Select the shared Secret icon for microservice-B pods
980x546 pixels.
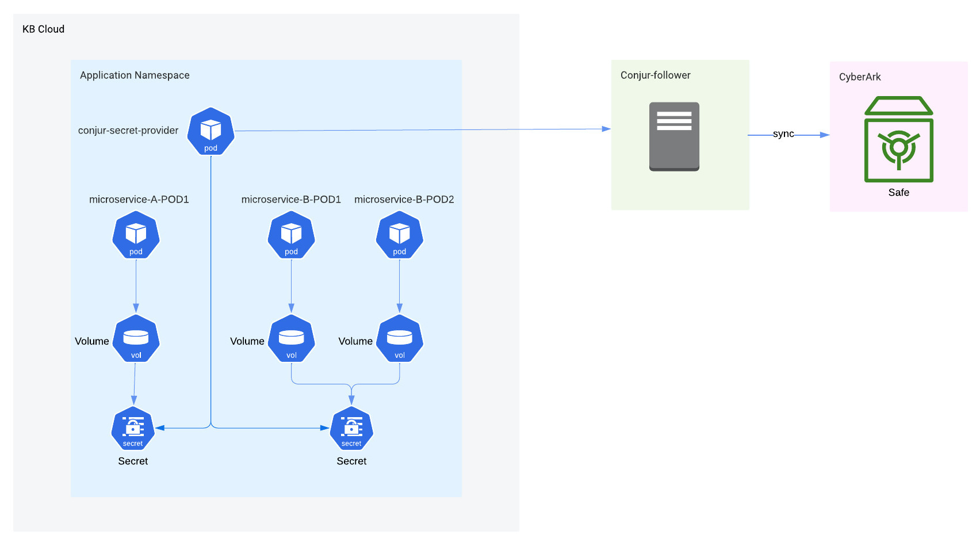pyautogui.click(x=351, y=428)
